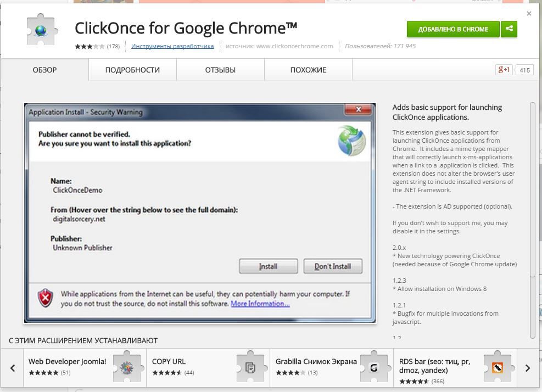This screenshot has width=542, height=392.
Task: Open the ПОХОЖИЕ tab
Action: 308,70
